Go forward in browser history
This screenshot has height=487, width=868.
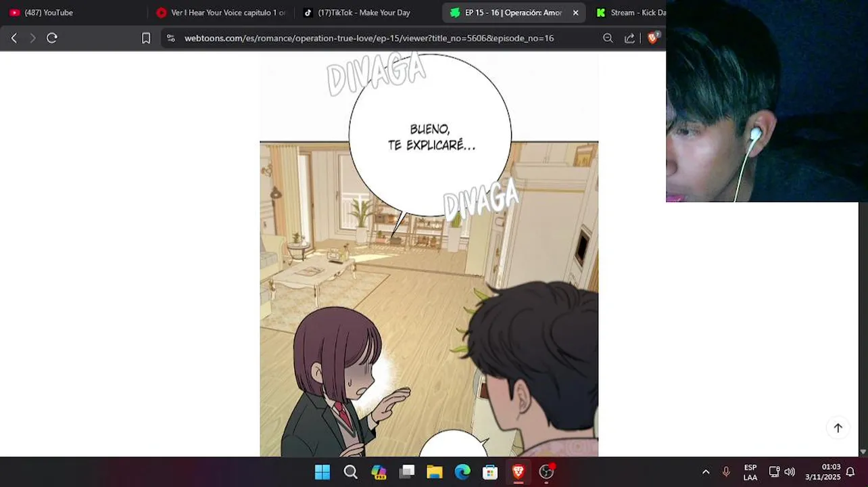(32, 39)
